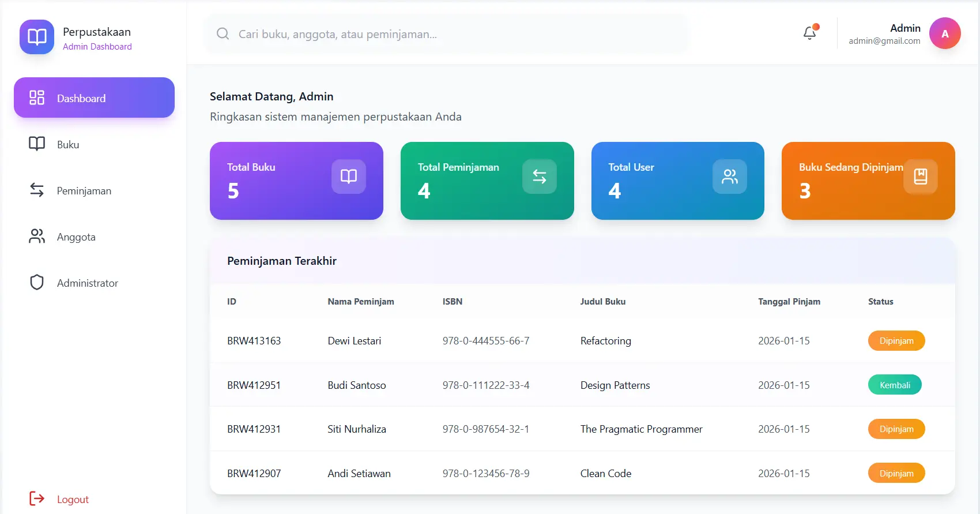Click book title Refactoring
The image size is (980, 514).
coord(606,341)
